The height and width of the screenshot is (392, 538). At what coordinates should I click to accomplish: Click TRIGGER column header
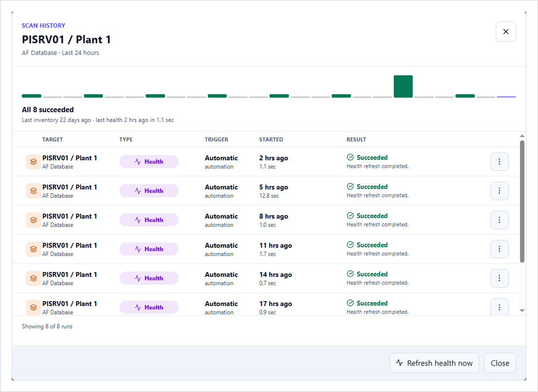tap(217, 139)
